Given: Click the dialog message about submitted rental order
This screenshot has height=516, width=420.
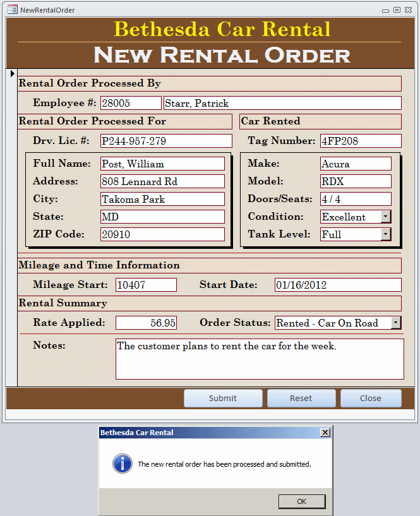Looking at the screenshot, I should [x=224, y=464].
